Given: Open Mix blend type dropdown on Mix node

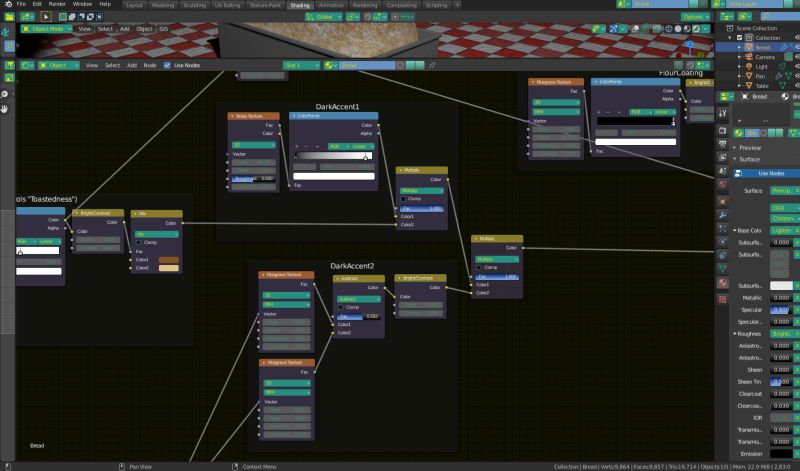Looking at the screenshot, I should [x=157, y=234].
